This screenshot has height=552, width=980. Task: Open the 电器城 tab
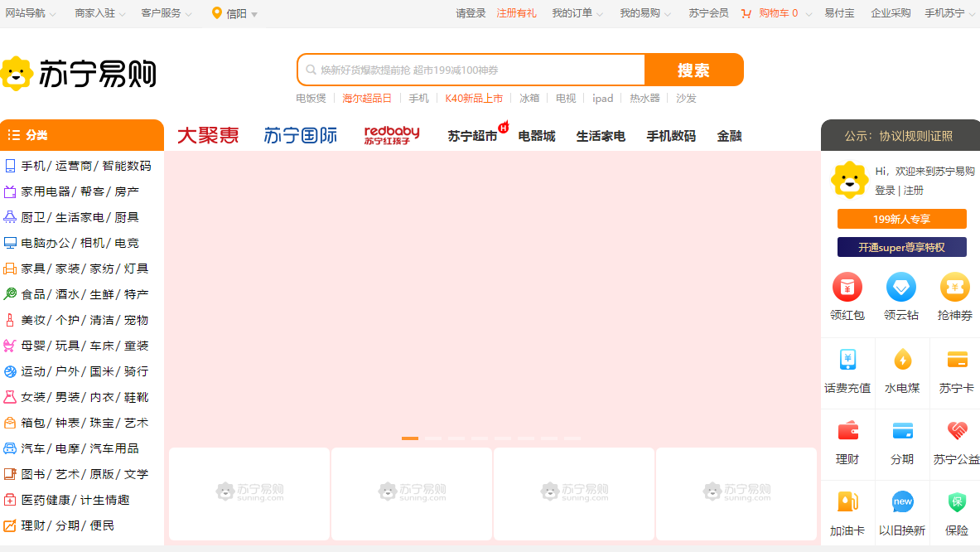point(536,136)
